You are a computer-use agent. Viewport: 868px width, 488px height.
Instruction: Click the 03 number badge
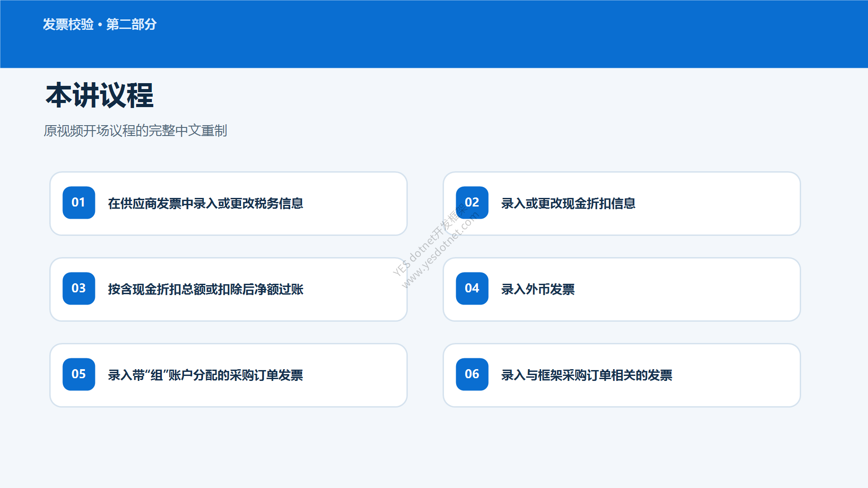79,288
